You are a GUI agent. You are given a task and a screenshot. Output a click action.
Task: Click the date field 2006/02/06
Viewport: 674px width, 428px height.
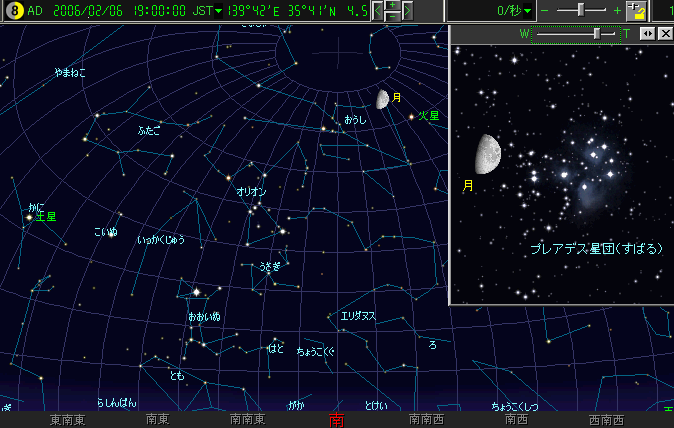coord(89,10)
